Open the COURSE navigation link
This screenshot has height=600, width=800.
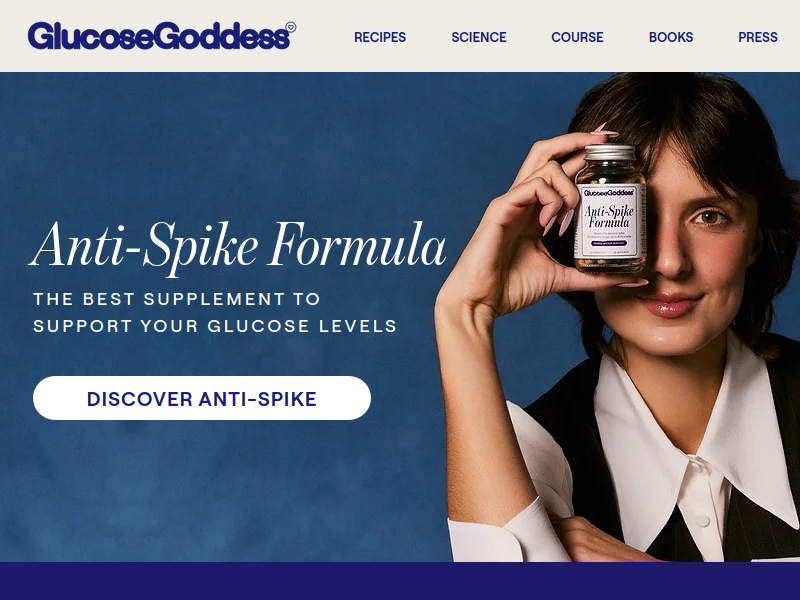[x=577, y=37]
